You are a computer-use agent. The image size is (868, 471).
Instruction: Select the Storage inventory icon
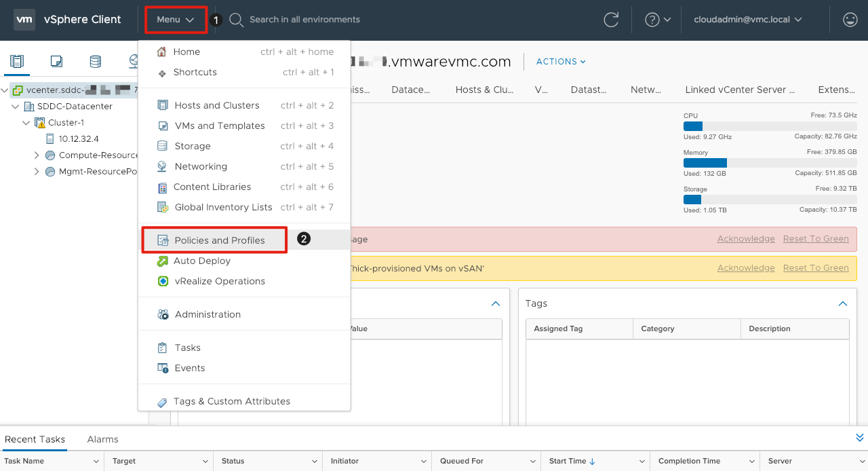pos(96,62)
